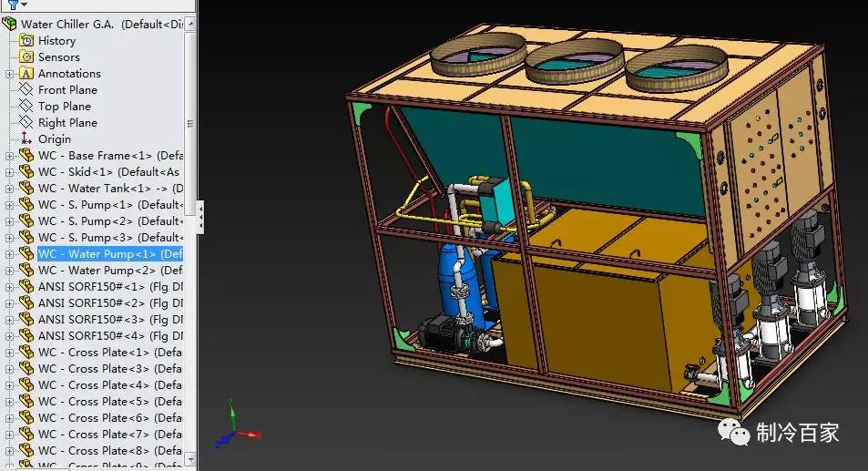Select Right Plane in feature tree
Screen dimensions: 868x471
point(67,123)
